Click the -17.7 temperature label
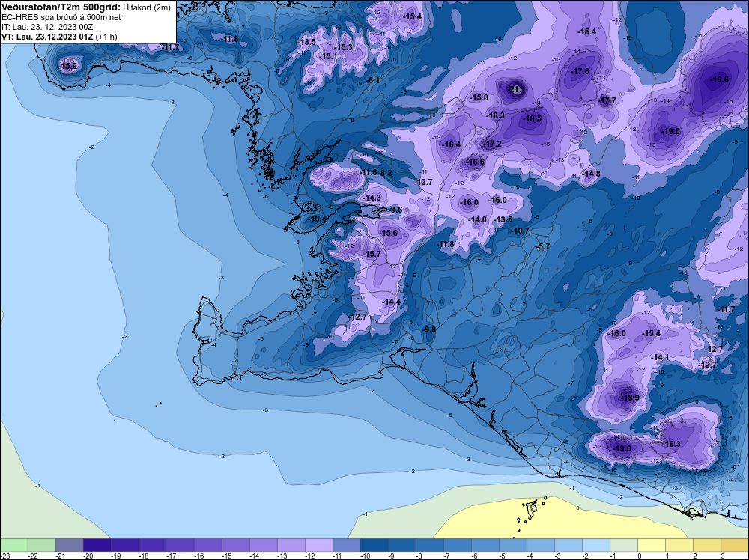The width and height of the screenshot is (749, 560). (607, 101)
